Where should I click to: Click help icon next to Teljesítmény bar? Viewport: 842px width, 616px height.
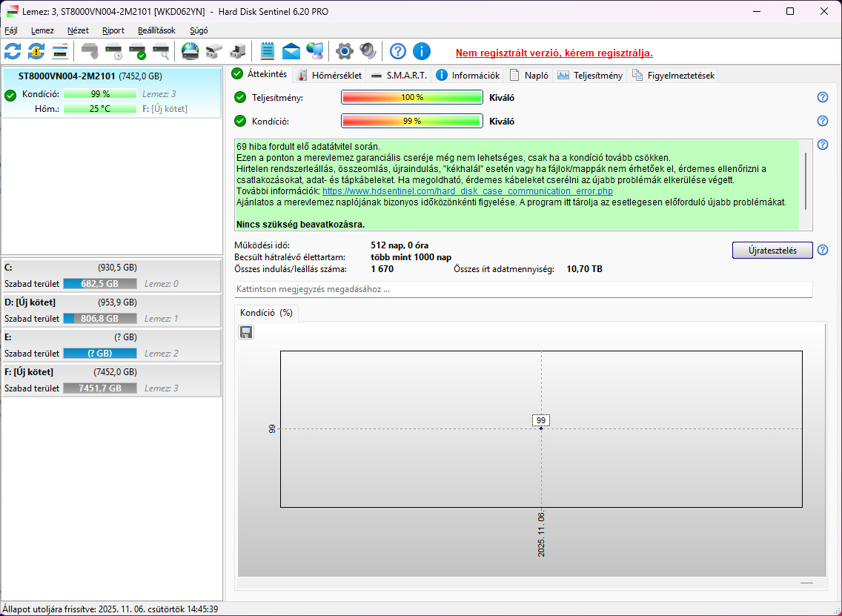point(822,98)
